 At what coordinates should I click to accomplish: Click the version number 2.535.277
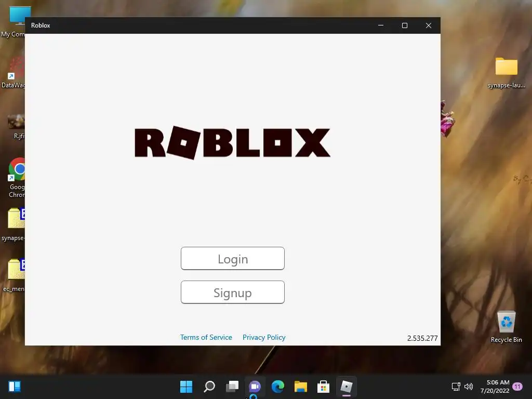click(422, 338)
